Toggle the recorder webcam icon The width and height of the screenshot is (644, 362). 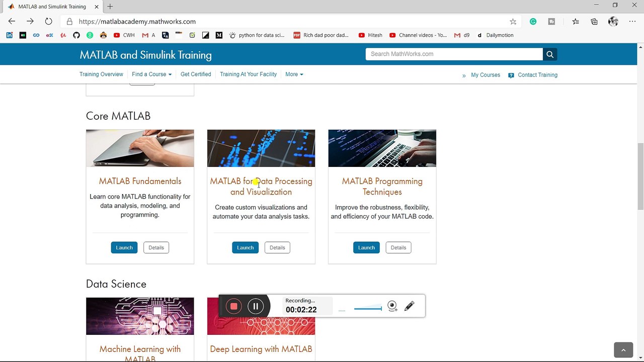coord(392,306)
